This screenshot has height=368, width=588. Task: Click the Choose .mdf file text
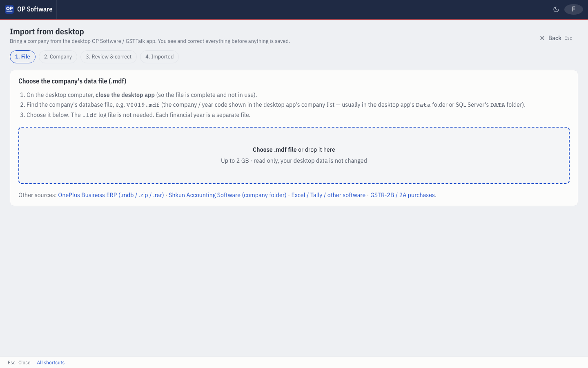[274, 150]
